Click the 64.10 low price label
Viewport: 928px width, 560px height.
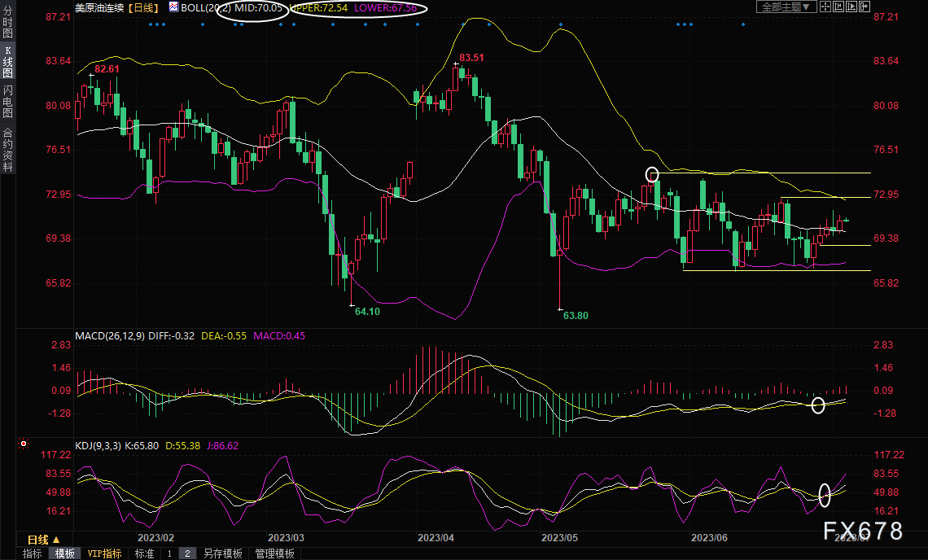click(x=367, y=312)
